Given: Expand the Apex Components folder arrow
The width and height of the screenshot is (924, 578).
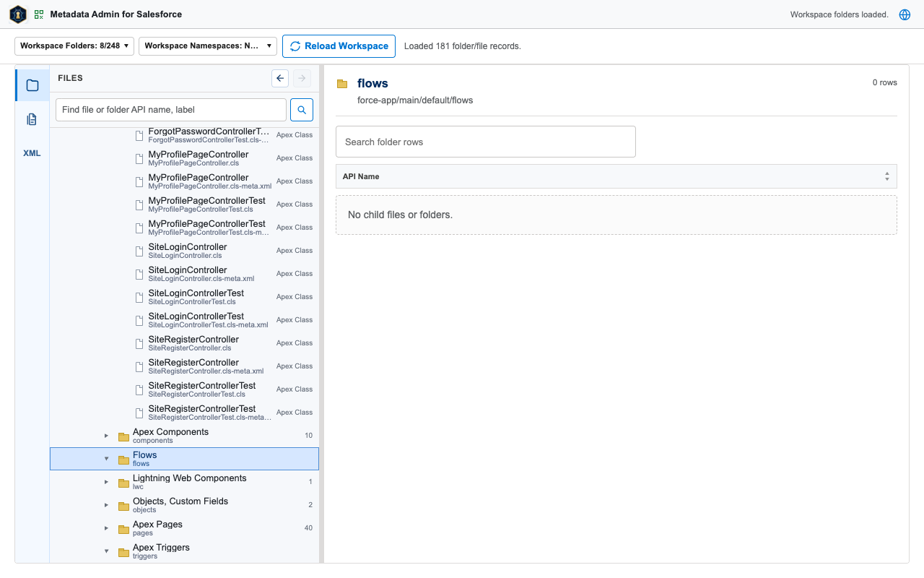Looking at the screenshot, I should click(106, 436).
